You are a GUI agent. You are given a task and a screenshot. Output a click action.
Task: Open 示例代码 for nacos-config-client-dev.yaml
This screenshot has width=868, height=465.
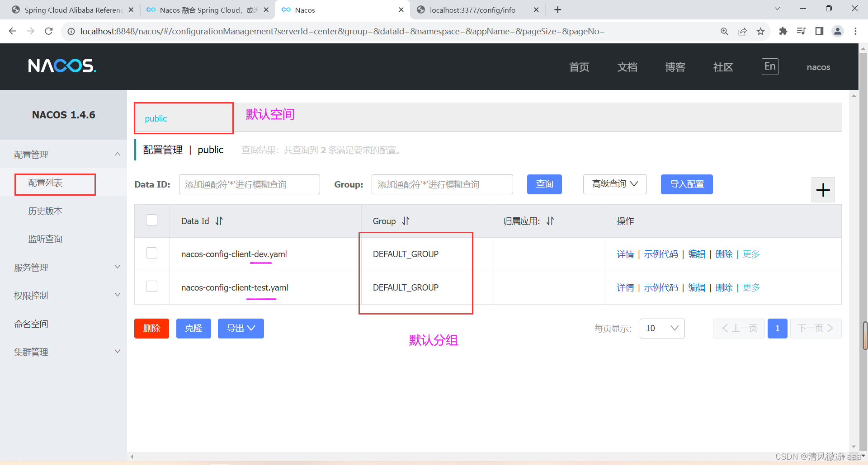point(661,254)
